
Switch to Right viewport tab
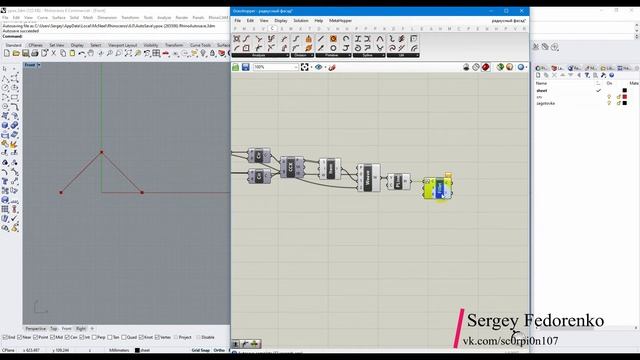pyautogui.click(x=81, y=329)
